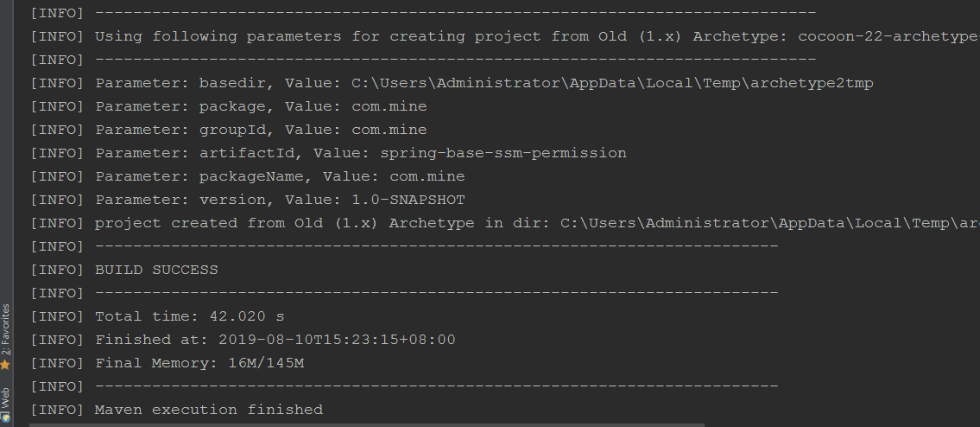Click the empty scrollbar track right of the thumb
This screenshot has width=980, height=427.
[x=838, y=424]
